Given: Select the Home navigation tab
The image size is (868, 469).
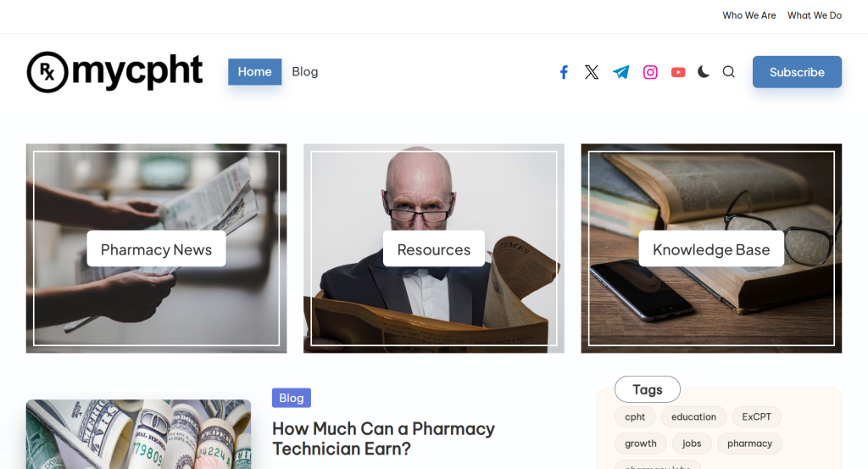Looking at the screenshot, I should [x=254, y=72].
